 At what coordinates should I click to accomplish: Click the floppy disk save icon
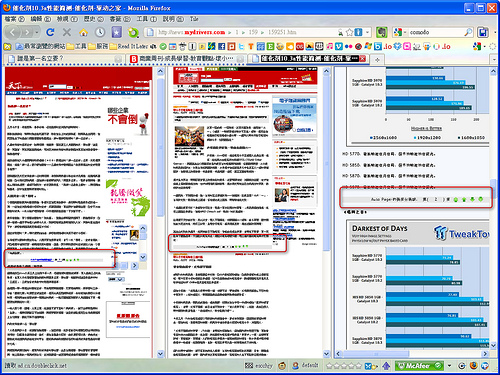click(483, 32)
